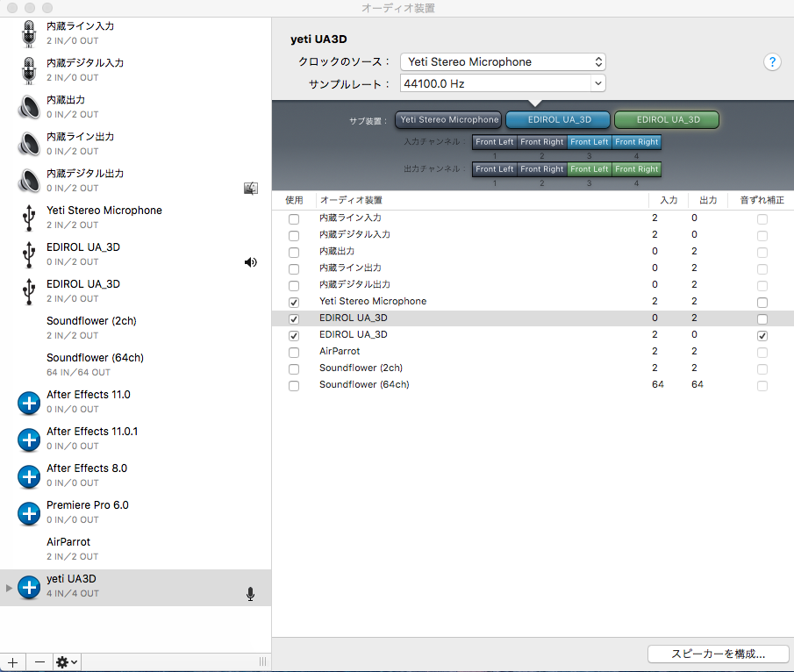Select AirParrot in the sidebar list
The width and height of the screenshot is (794, 672).
(x=135, y=549)
